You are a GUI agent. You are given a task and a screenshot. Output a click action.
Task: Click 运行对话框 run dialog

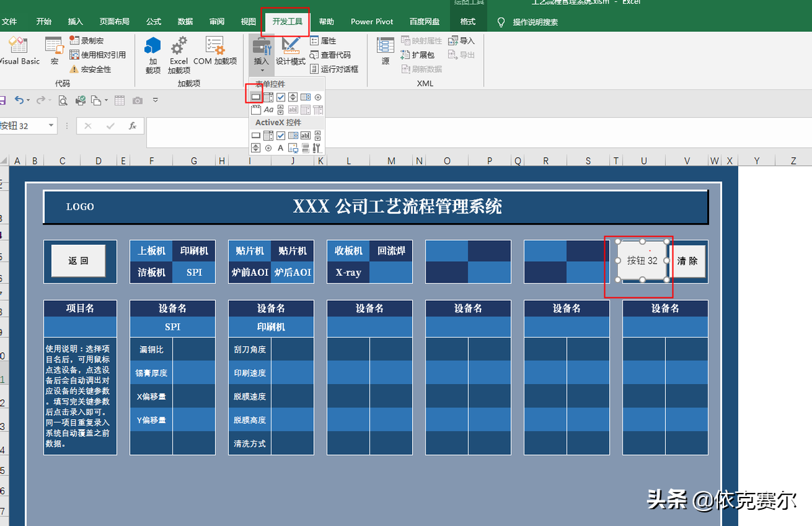point(334,69)
